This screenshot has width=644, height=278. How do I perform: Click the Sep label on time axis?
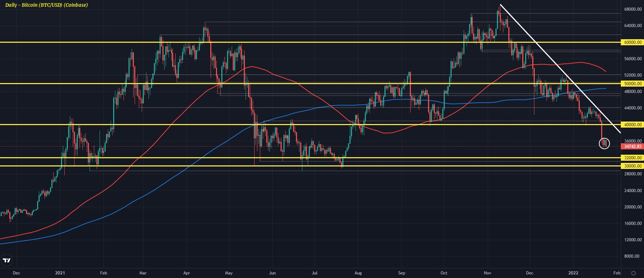click(402, 273)
